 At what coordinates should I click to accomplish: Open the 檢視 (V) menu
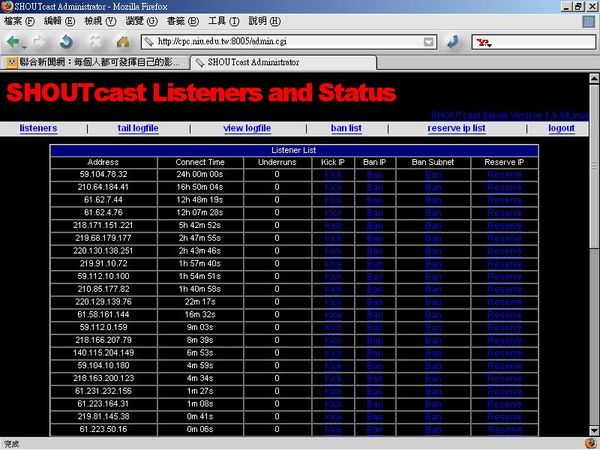coord(100,21)
